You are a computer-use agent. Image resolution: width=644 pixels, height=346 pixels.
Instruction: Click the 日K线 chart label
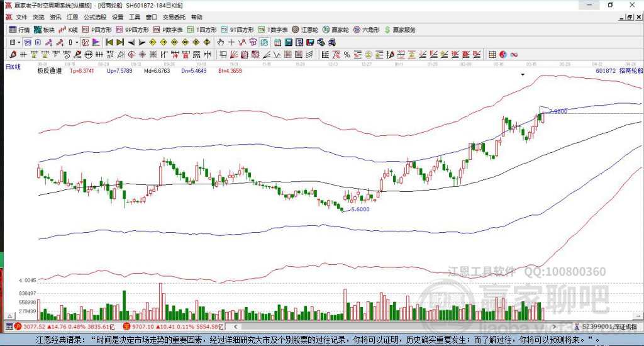[x=13, y=67]
